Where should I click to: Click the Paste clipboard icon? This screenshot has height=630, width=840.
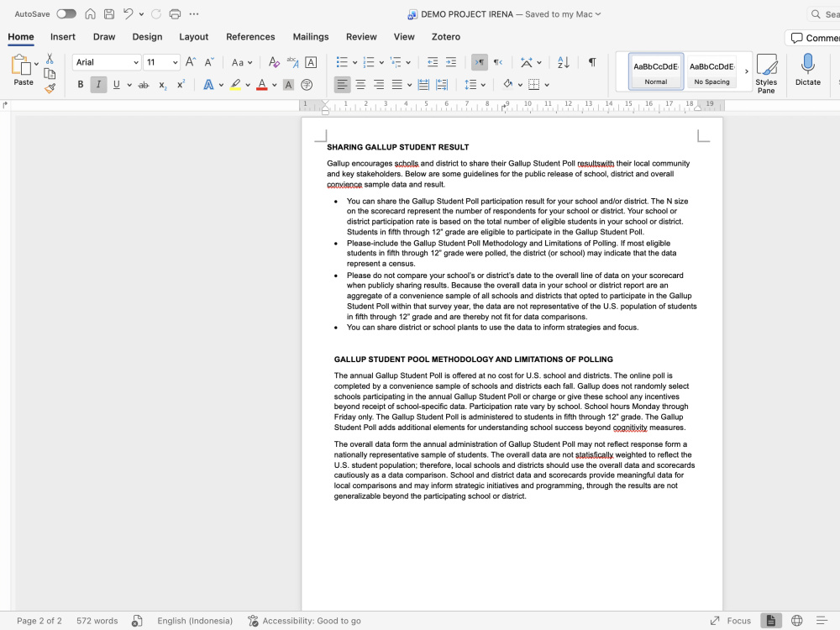click(x=23, y=70)
